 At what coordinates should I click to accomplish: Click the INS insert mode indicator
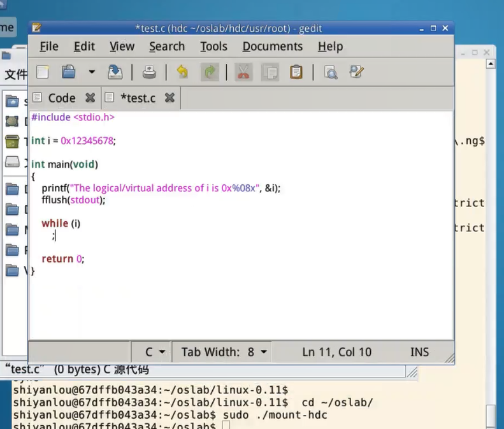419,352
